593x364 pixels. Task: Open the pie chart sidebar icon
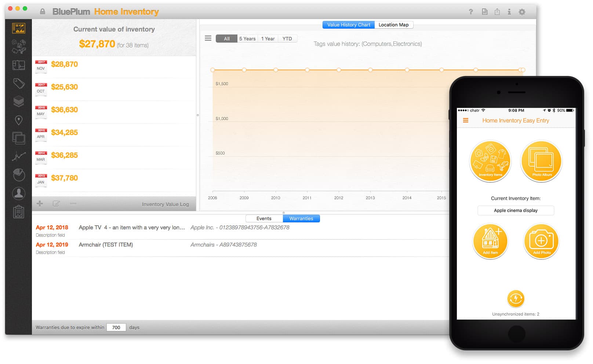pos(19,175)
